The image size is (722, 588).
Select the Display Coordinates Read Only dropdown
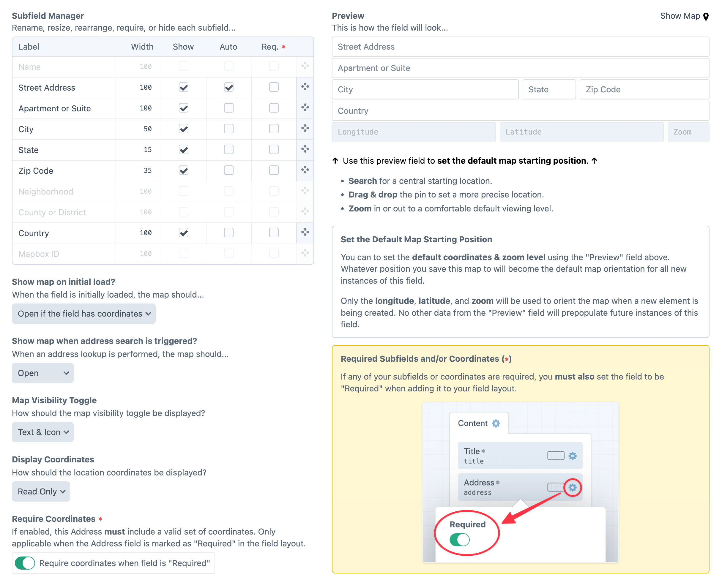(x=41, y=491)
